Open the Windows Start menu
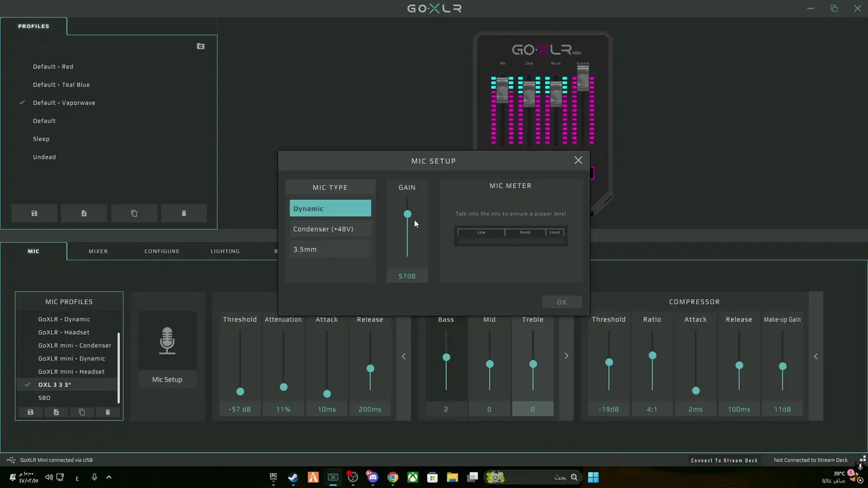The height and width of the screenshot is (488, 868). coord(593,477)
